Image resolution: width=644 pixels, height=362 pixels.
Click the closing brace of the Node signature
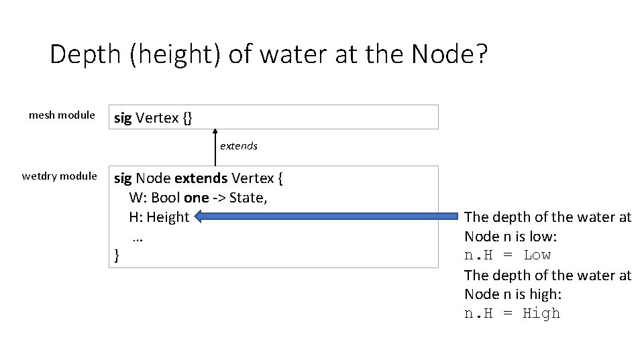(x=117, y=255)
